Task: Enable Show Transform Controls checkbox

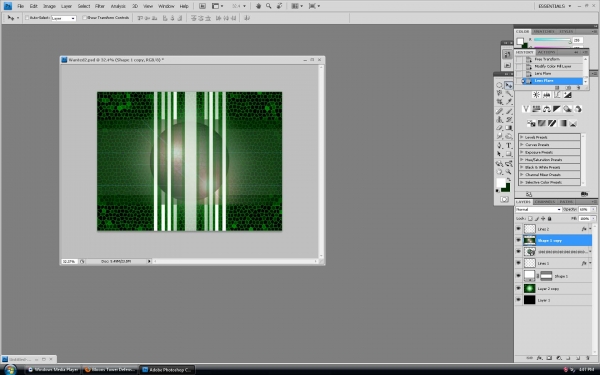Action: pyautogui.click(x=84, y=18)
